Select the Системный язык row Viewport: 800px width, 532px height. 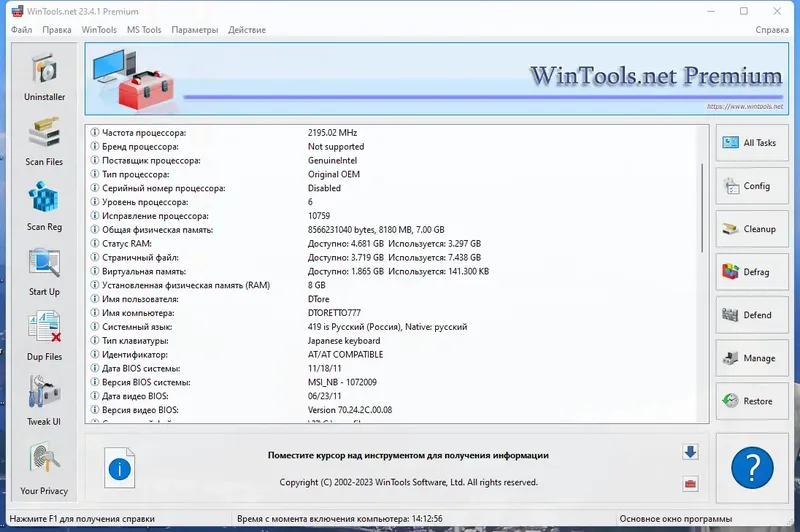(x=392, y=326)
